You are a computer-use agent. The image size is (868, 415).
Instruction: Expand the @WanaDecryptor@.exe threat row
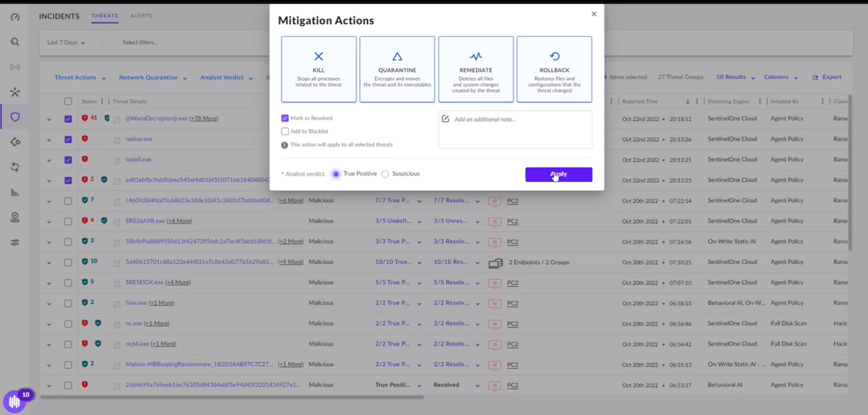pos(49,118)
